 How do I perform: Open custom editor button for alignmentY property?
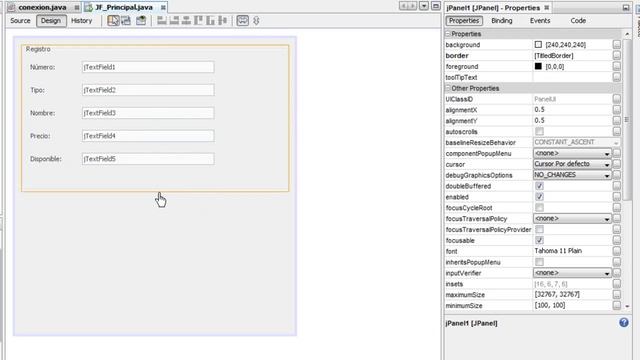(617, 121)
